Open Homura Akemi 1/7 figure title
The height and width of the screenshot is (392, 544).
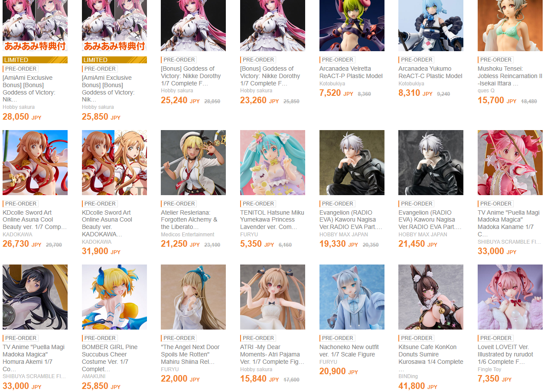click(x=33, y=358)
